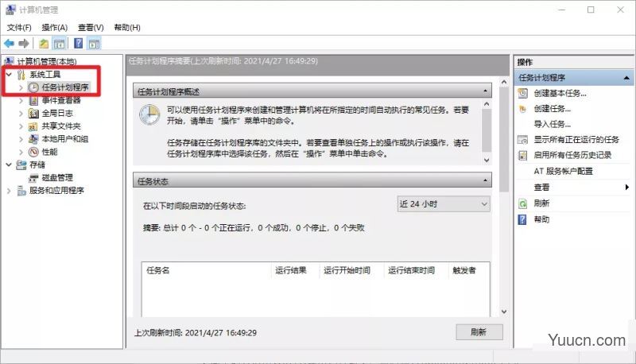This screenshot has width=636, height=364.
Task: Open the 查看(V) menu
Action: (91, 28)
